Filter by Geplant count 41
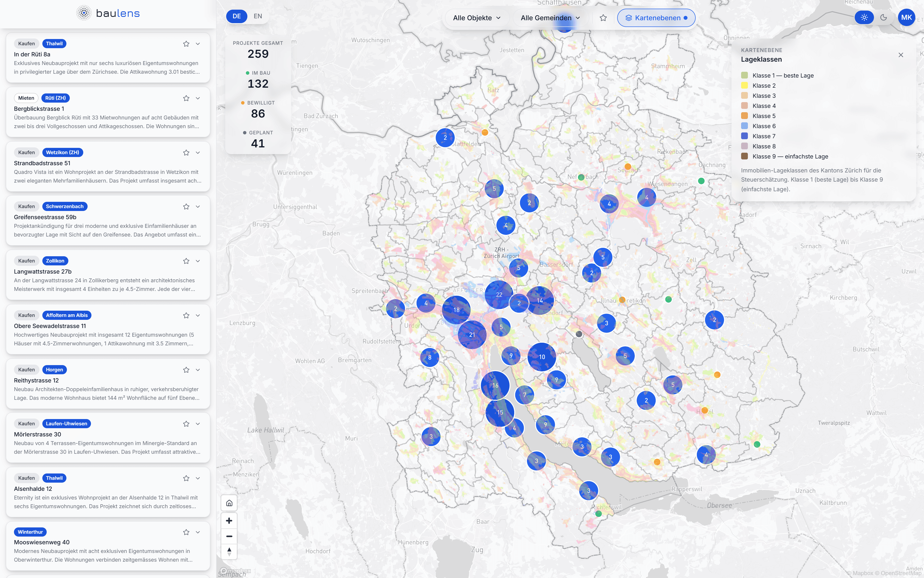 [x=258, y=139]
